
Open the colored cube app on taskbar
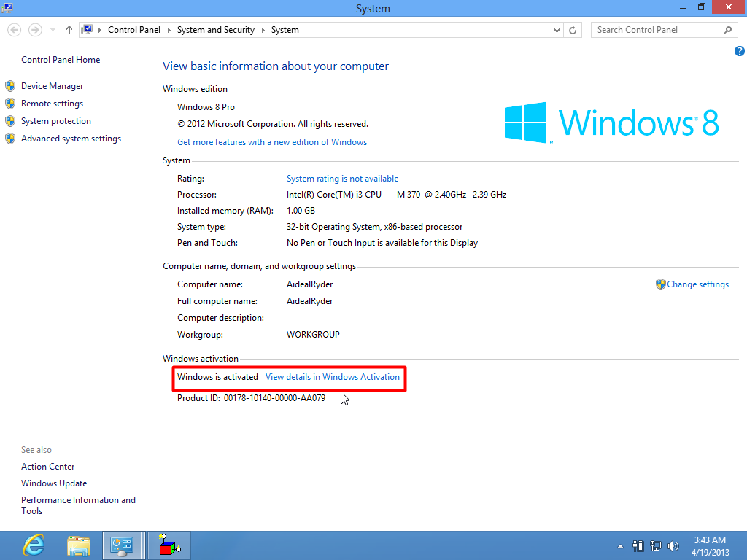point(169,545)
